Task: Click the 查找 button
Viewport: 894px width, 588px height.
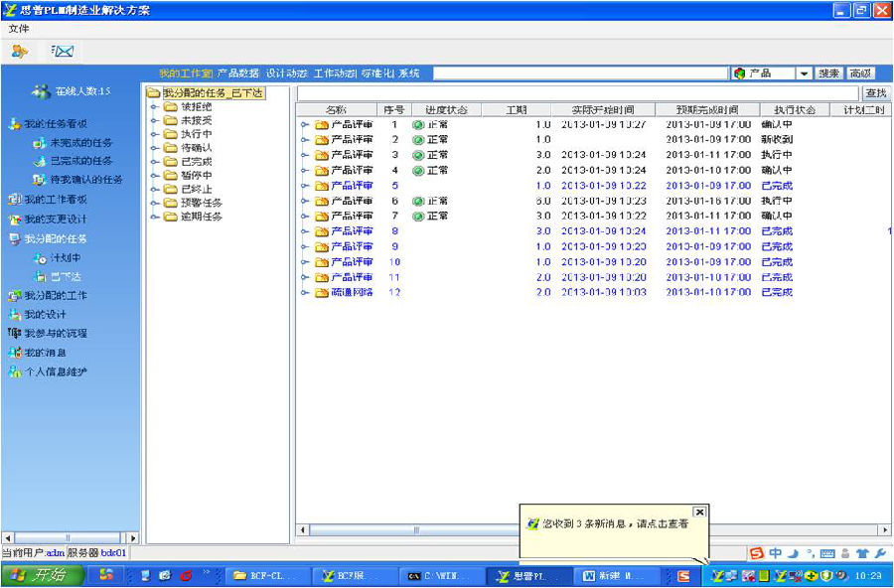Action: pos(876,93)
